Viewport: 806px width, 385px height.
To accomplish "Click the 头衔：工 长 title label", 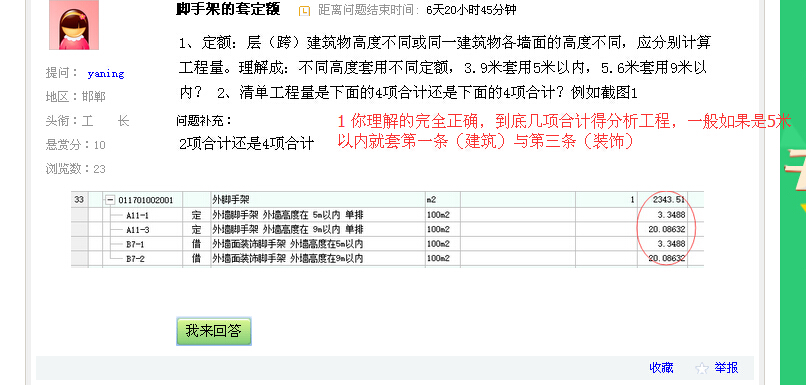I will [x=87, y=121].
